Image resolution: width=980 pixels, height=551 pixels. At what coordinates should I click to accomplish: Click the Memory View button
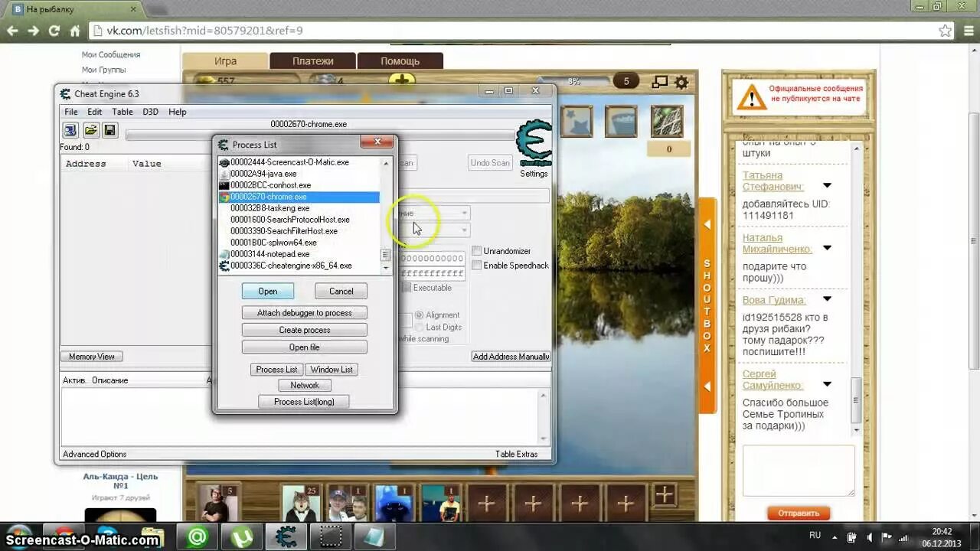pos(92,357)
